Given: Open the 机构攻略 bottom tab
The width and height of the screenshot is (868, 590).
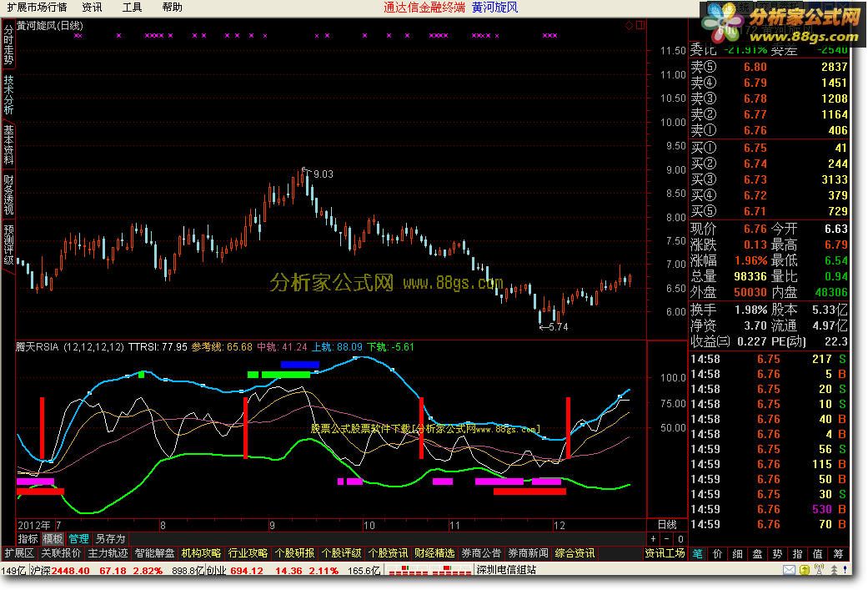Looking at the screenshot, I should pyautogui.click(x=201, y=553).
